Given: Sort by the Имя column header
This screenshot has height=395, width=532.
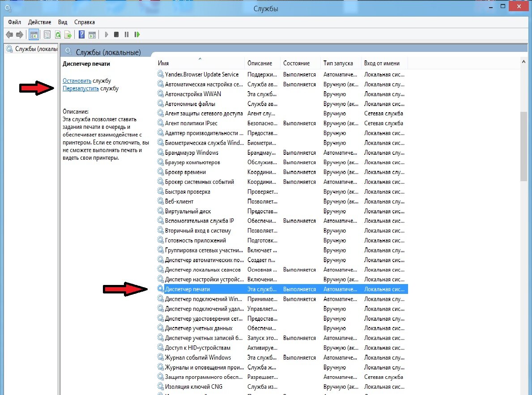Looking at the screenshot, I should click(200, 63).
